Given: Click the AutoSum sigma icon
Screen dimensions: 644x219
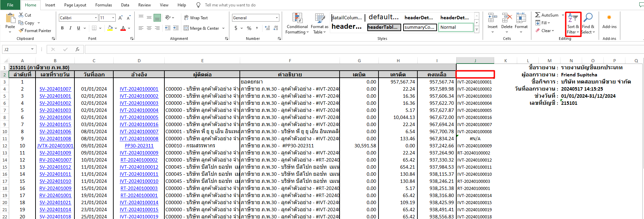Looking at the screenshot, I should [x=537, y=15].
